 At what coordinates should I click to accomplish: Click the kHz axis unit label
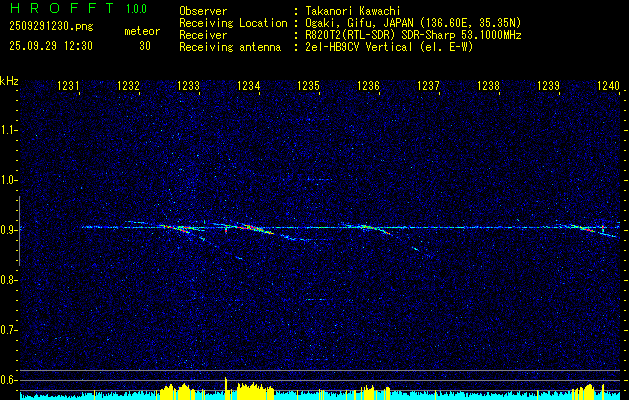(9, 81)
